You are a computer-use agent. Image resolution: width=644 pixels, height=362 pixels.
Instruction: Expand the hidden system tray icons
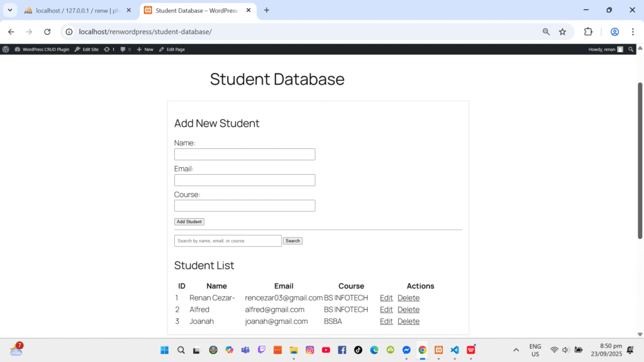pos(516,350)
